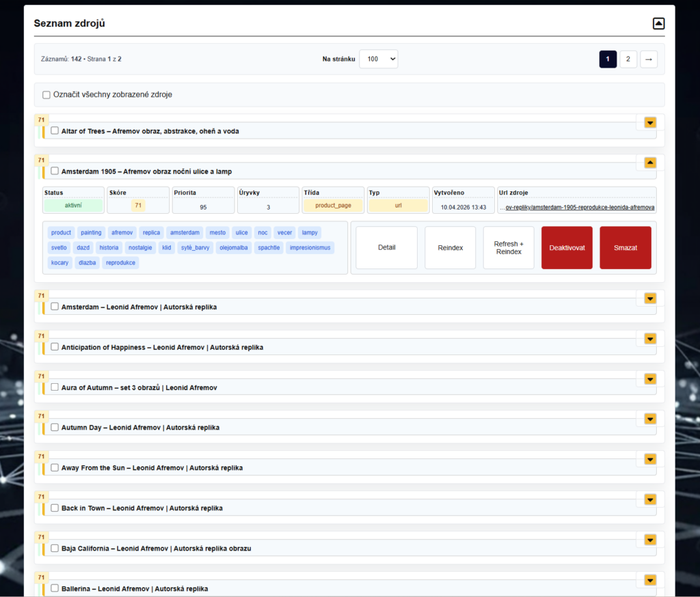Collapse the Amsterdam 1905 row arrow
The height and width of the screenshot is (597, 700).
(650, 163)
